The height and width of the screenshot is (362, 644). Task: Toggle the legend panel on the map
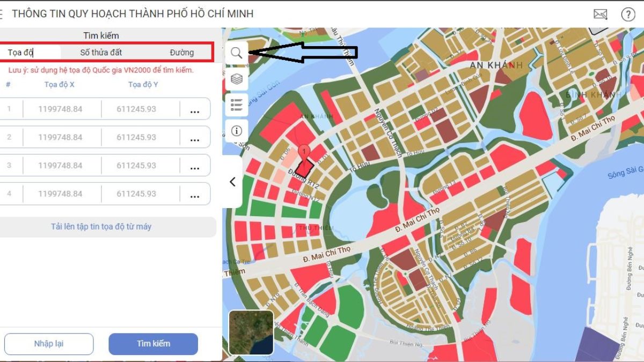point(236,105)
